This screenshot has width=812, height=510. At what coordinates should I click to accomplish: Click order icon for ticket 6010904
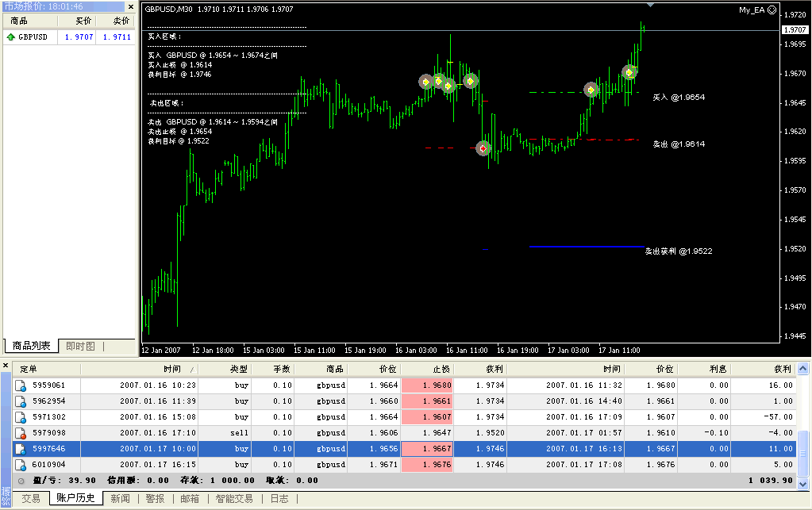[21, 465]
